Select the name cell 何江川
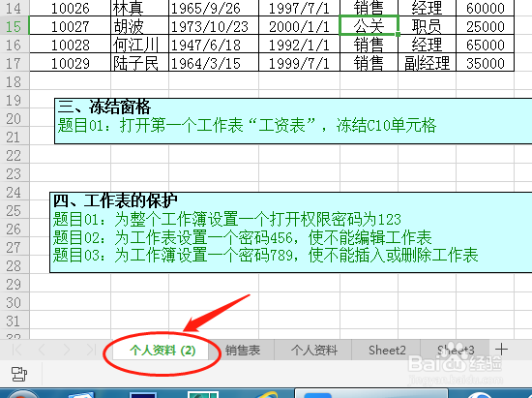 (x=139, y=45)
